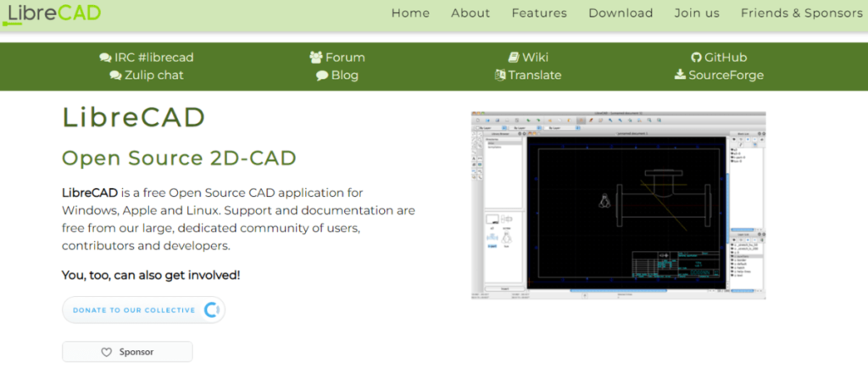Image resolution: width=868 pixels, height=385 pixels.
Task: Click the chat bubbles icon beside IRC
Action: pyautogui.click(x=105, y=58)
